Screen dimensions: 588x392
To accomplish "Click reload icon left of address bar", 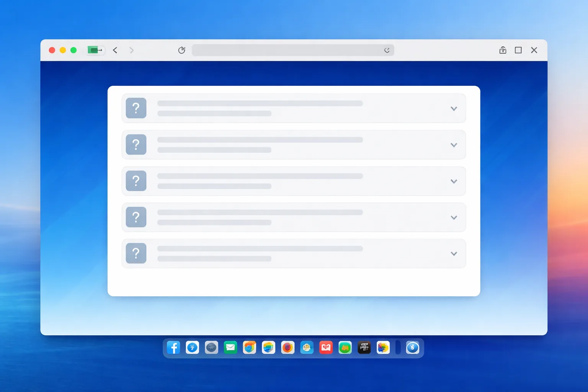I will 182,50.
